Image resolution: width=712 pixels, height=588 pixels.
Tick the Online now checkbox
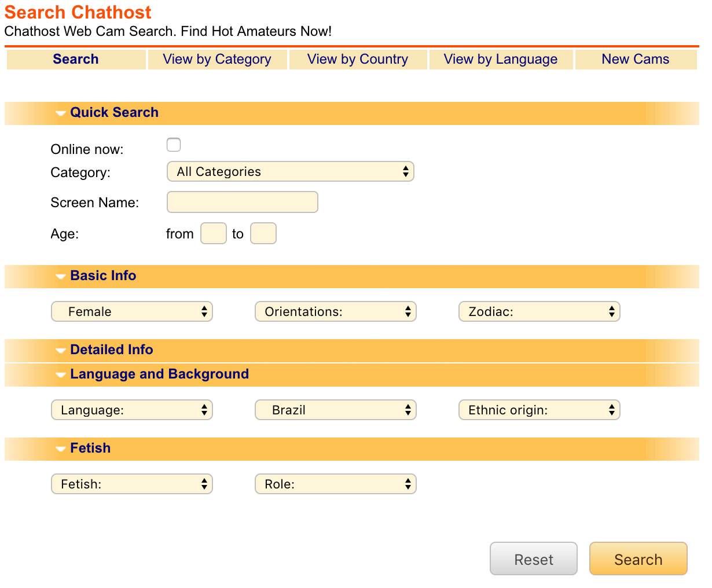(x=174, y=145)
